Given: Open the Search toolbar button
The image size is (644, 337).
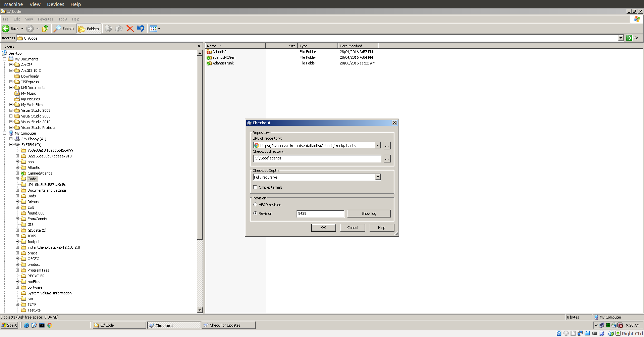Looking at the screenshot, I should tap(64, 29).
